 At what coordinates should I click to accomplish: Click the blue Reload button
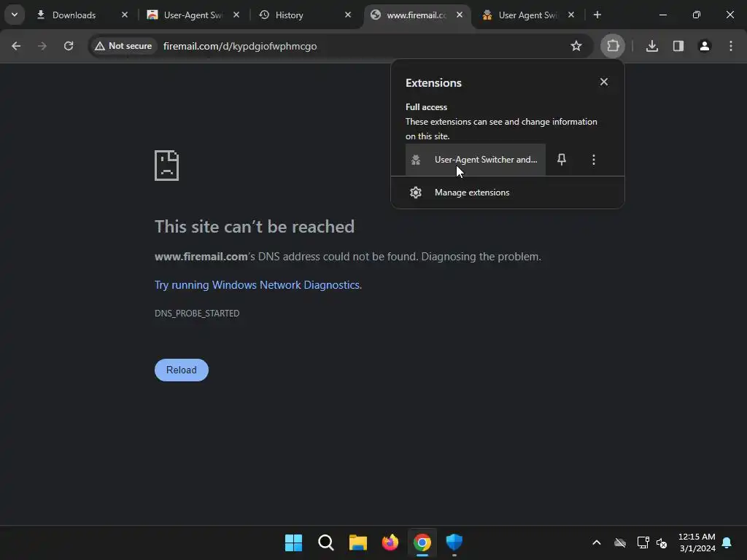182,370
